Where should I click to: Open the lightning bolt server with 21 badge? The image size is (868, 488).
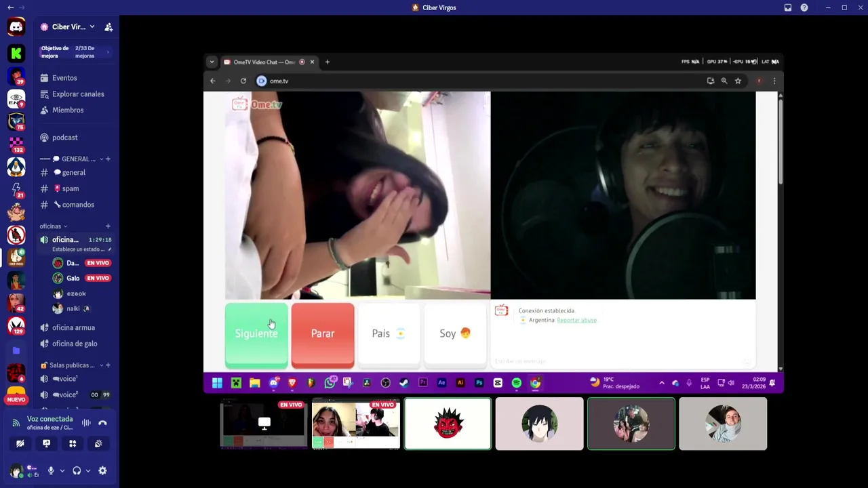coord(16,189)
